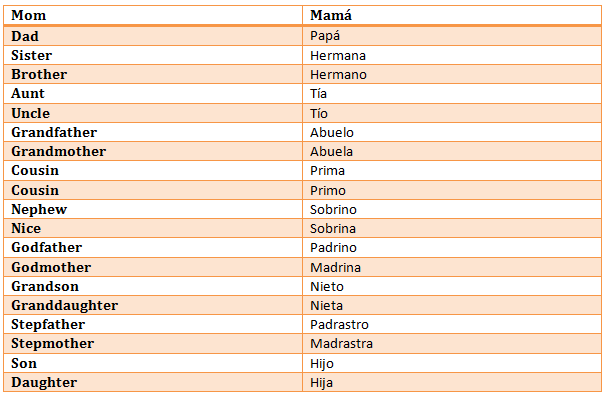Viewport: 606px width, 396px height.
Task: Select the 'Padrastro' cell
Action: click(x=452, y=324)
